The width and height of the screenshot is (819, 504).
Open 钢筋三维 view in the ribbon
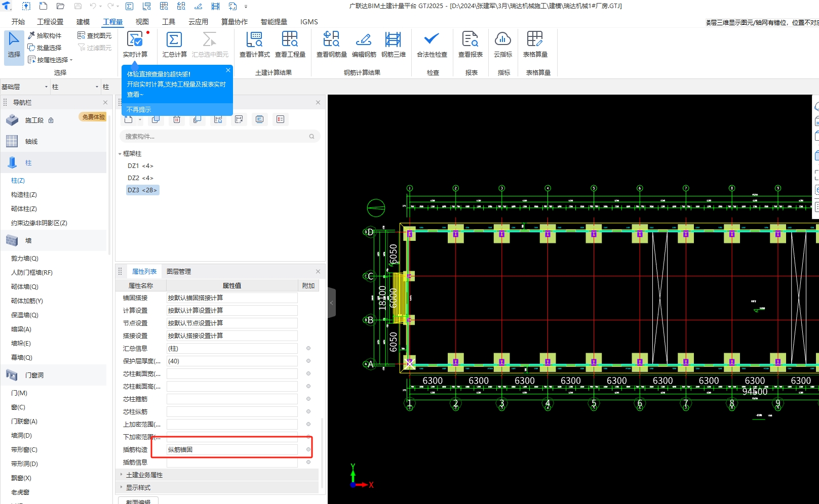click(x=394, y=45)
